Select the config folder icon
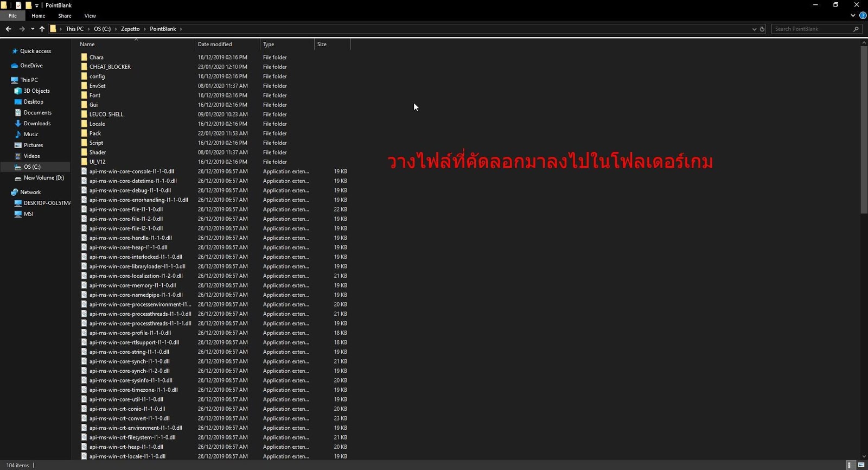The image size is (868, 470). click(84, 76)
